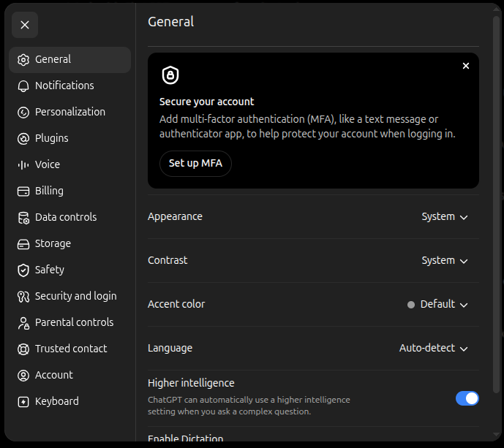504x448 pixels.
Task: Click the Secure your account heading
Action: click(207, 102)
